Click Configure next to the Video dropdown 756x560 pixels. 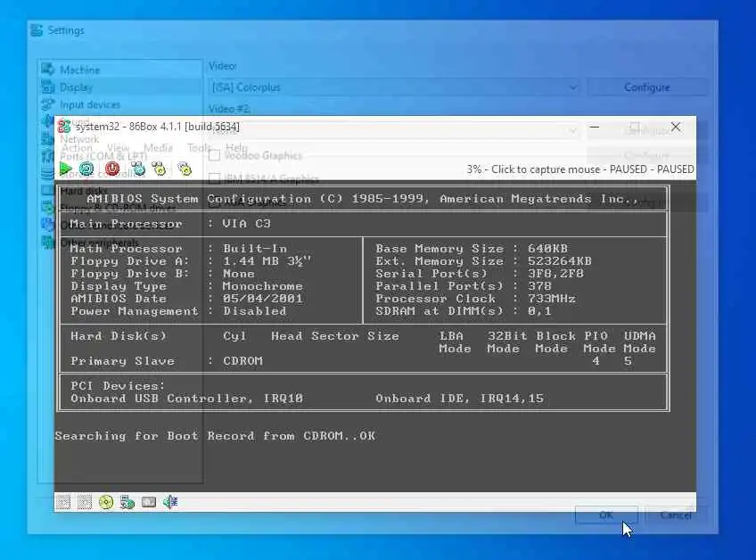[647, 87]
